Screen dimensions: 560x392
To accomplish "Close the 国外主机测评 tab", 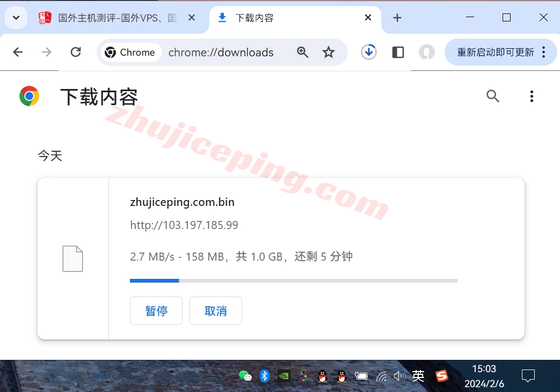I will coord(192,18).
